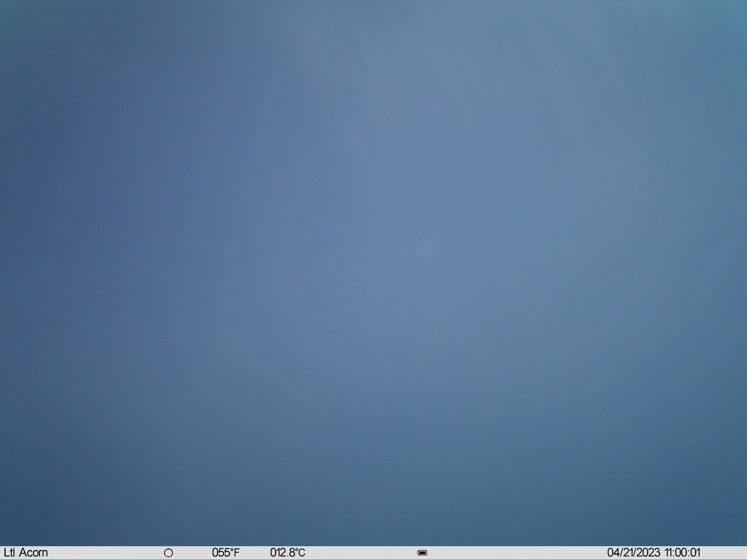Click the 012.8°C temperature reading
The width and height of the screenshot is (747, 560).
[288, 553]
